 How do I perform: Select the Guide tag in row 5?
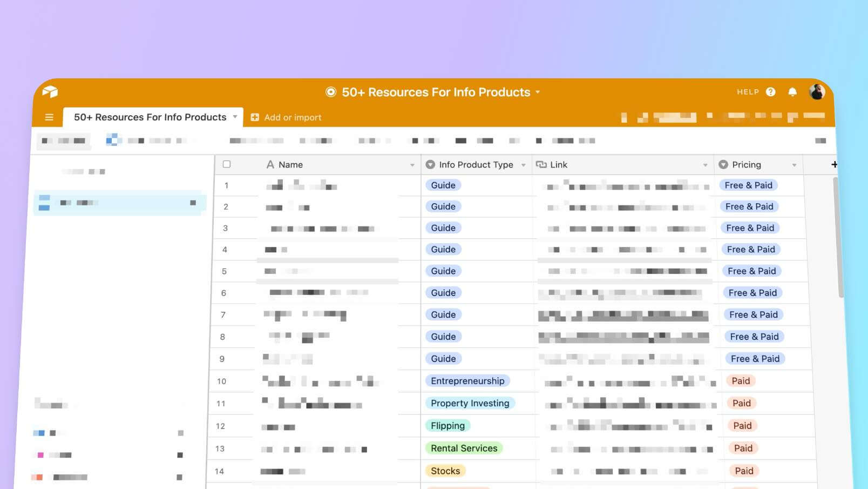point(443,271)
